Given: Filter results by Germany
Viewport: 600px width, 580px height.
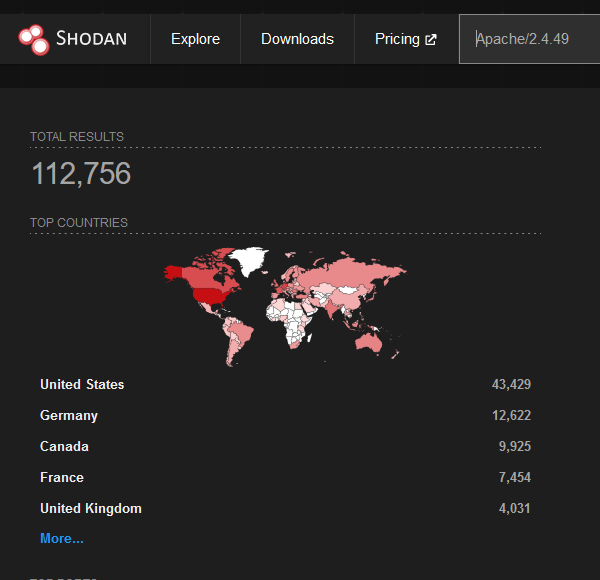Looking at the screenshot, I should 69,415.
